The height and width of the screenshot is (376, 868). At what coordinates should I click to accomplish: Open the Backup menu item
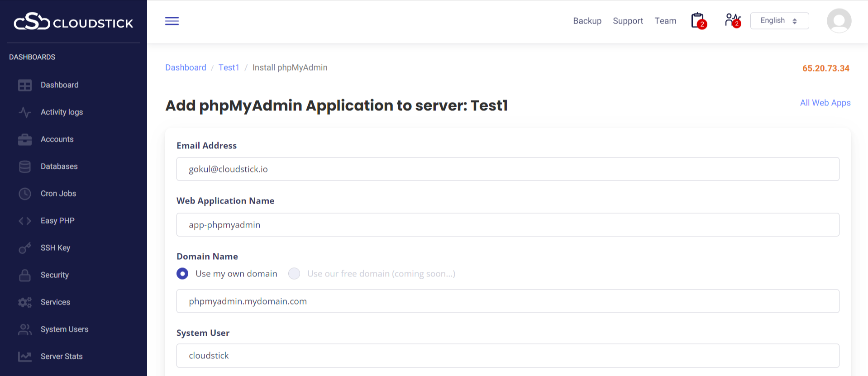click(x=587, y=21)
